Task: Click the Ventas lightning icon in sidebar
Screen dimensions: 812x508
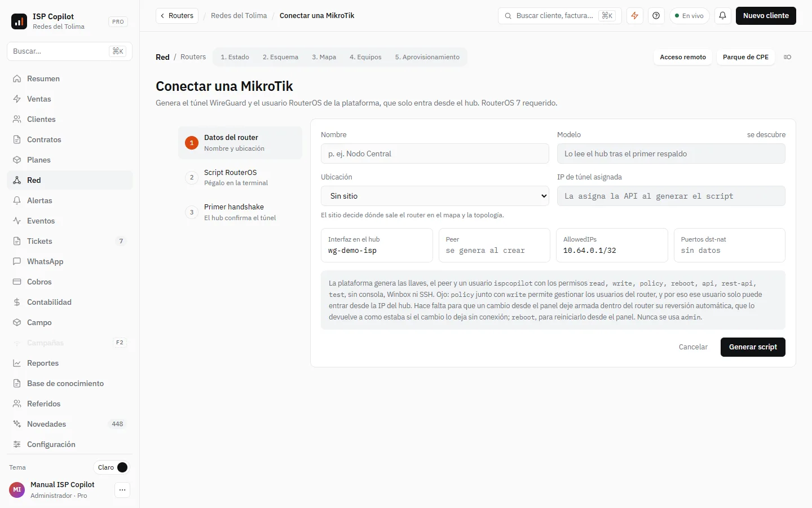Action: 17,99
